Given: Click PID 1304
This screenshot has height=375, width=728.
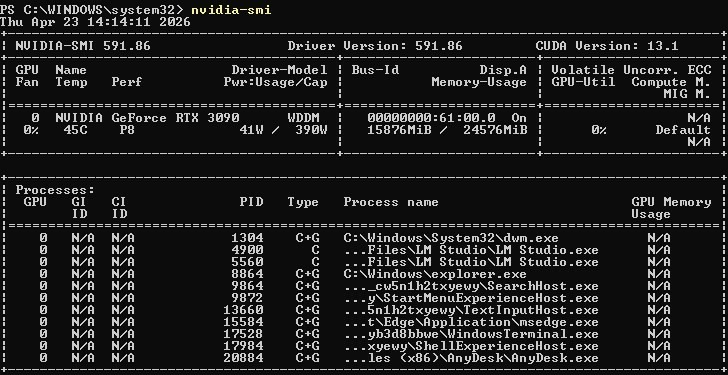Looking at the screenshot, I should point(247,238).
